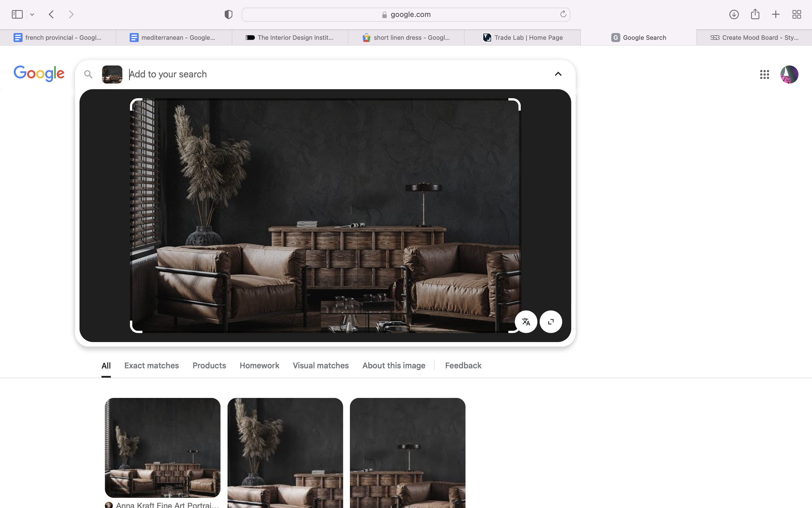Screen dimensions: 812x508
Task: Click the search magnifier icon
Action: [88, 74]
